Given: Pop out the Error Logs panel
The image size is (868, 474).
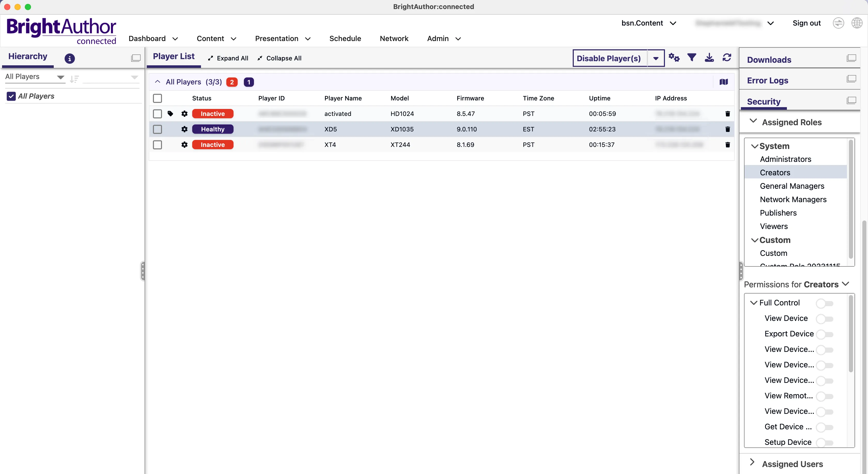Looking at the screenshot, I should click(851, 79).
